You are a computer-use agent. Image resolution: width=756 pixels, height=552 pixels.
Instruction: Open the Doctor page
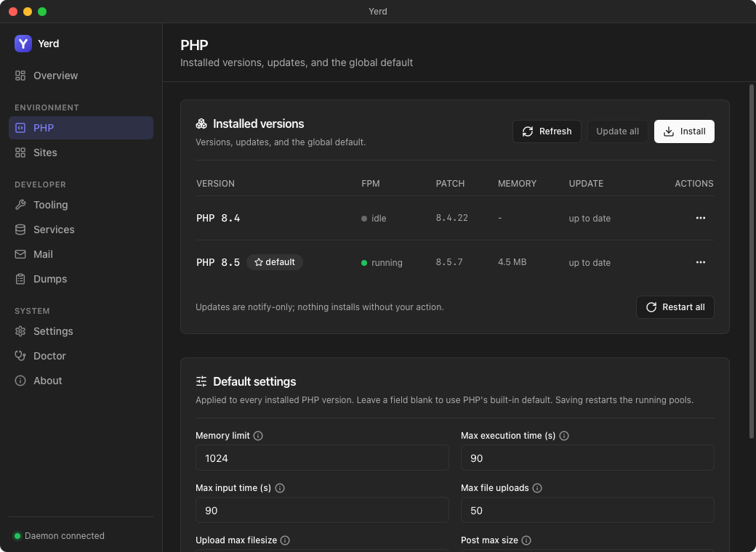(x=81, y=356)
